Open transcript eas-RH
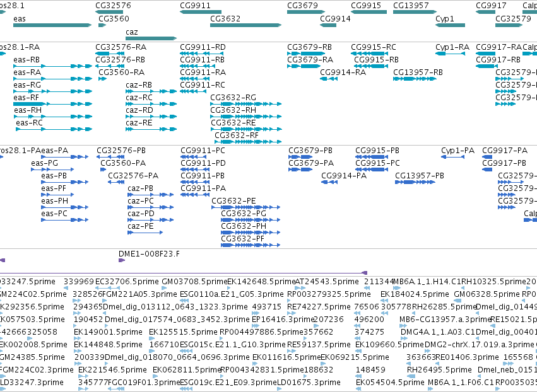This screenshot has height=392, width=537. (x=28, y=110)
